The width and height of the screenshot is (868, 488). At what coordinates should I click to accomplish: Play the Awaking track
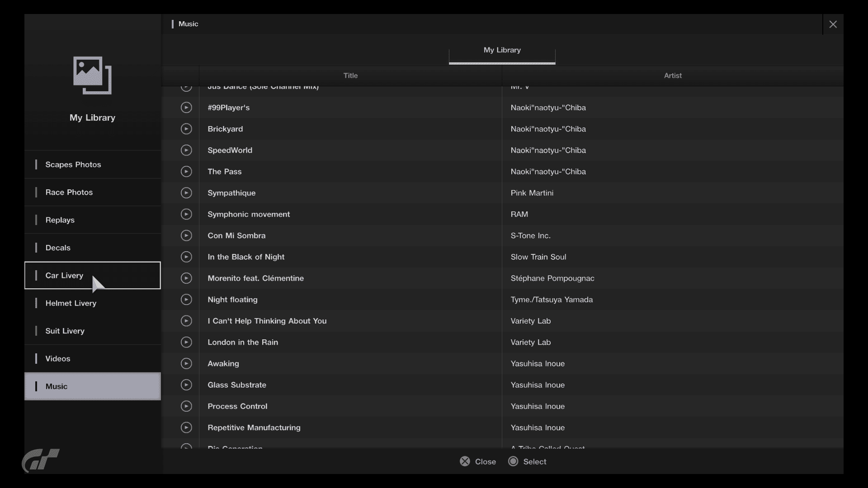[186, 364]
